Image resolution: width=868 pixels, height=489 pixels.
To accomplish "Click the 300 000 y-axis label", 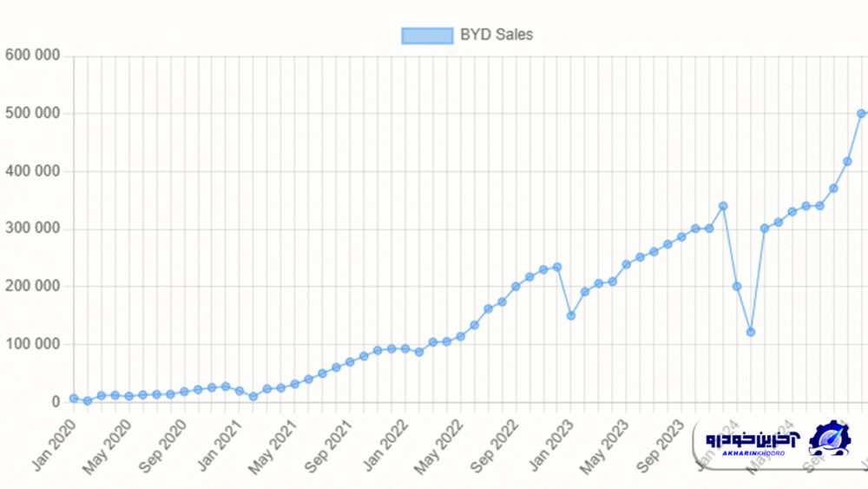I will tap(32, 228).
